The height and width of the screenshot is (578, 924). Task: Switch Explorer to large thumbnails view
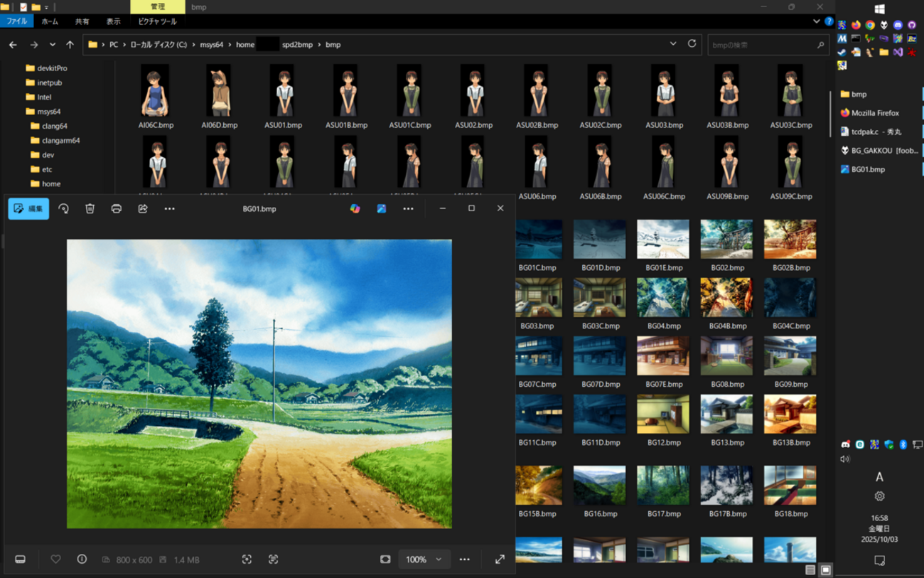click(x=825, y=570)
